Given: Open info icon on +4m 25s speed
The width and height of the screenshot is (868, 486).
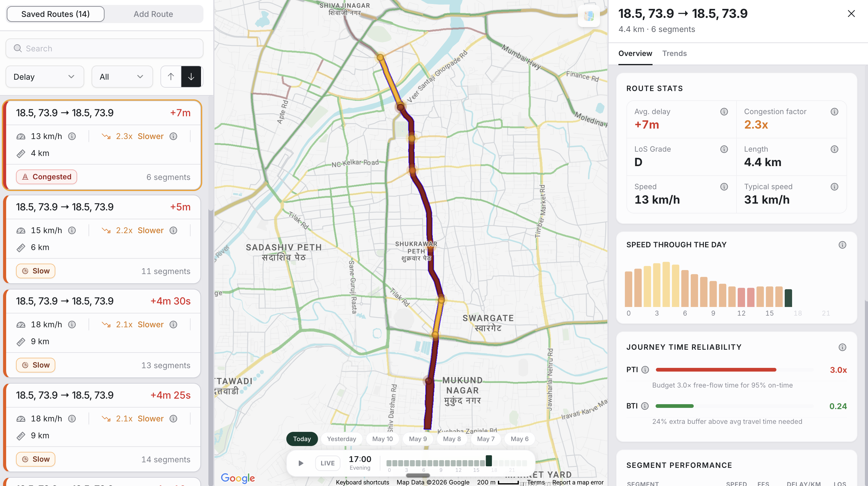Looking at the screenshot, I should (x=72, y=419).
